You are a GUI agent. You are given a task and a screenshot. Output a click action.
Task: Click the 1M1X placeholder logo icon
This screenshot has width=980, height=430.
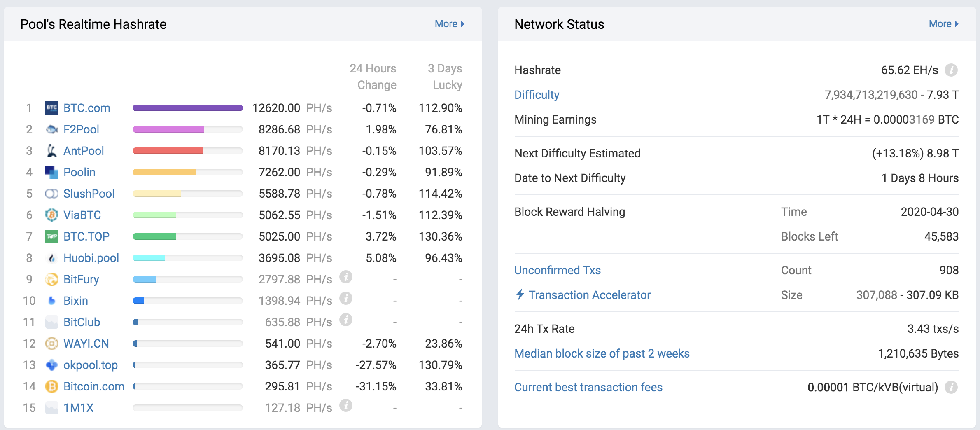click(51, 408)
